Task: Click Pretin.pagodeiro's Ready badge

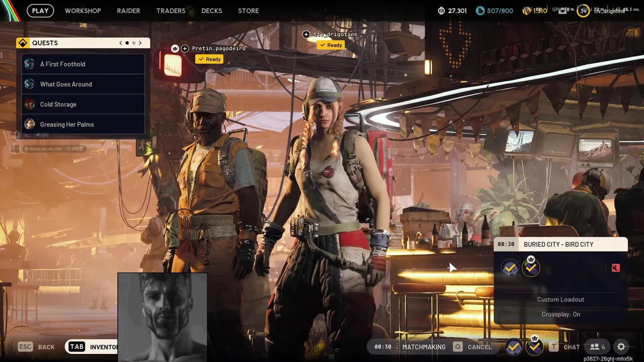Action: point(209,59)
